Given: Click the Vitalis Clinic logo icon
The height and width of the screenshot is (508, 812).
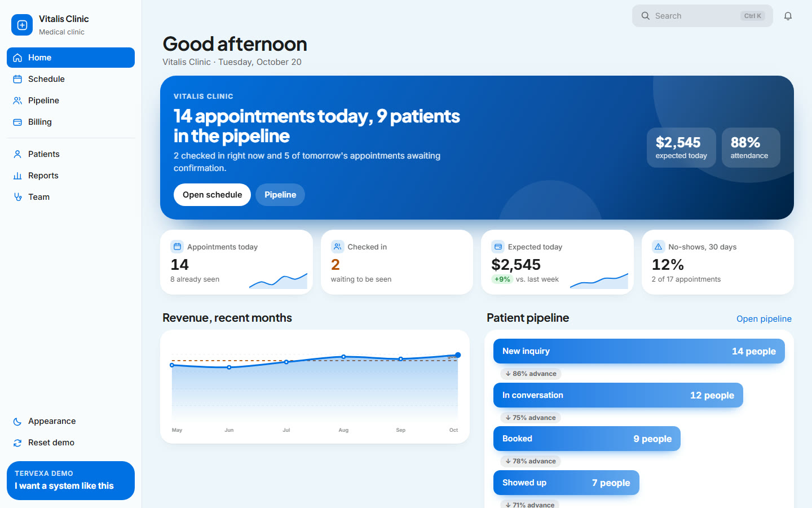Looking at the screenshot, I should pyautogui.click(x=22, y=25).
